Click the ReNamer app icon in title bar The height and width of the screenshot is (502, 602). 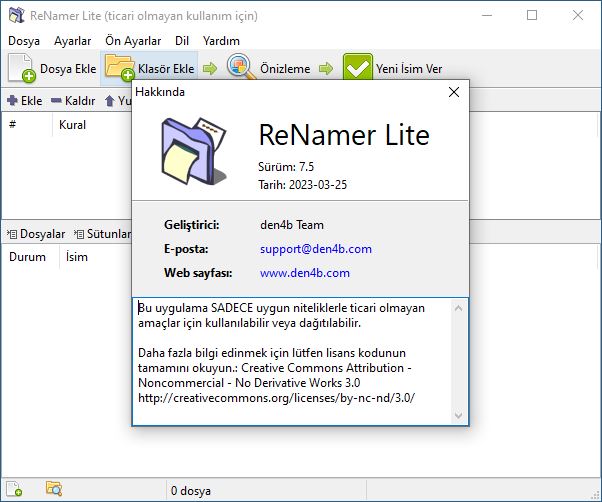point(16,15)
